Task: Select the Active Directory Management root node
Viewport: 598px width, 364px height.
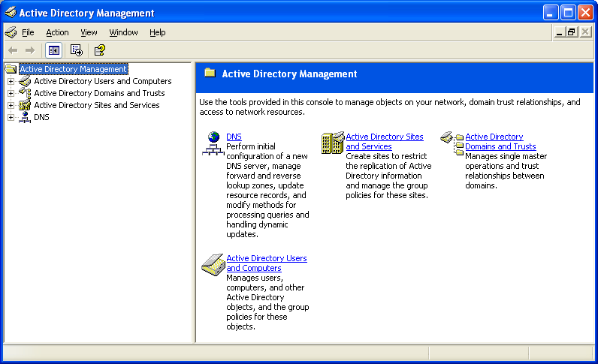Action: point(73,69)
